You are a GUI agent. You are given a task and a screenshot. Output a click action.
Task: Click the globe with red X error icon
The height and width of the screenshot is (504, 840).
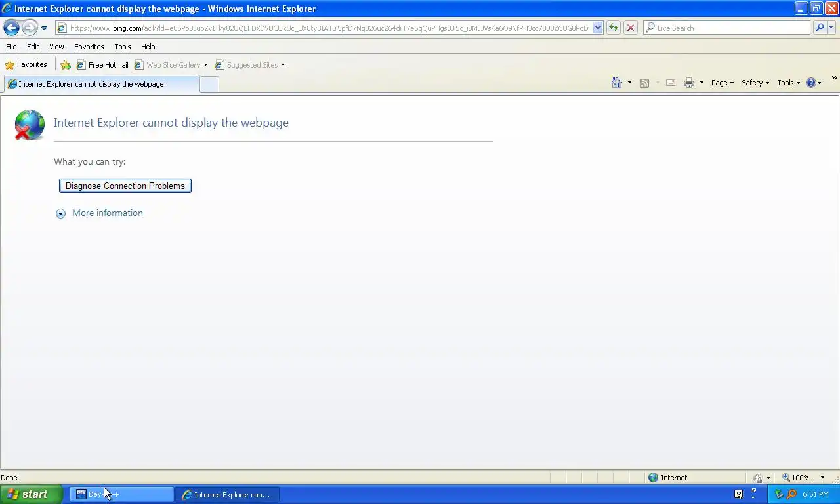(x=30, y=125)
